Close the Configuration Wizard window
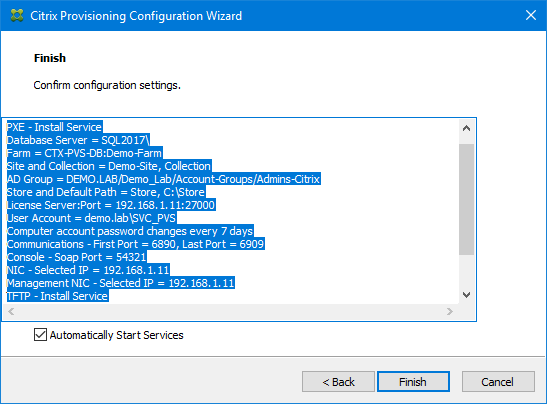Viewport: 547px width, 404px height. [531, 15]
